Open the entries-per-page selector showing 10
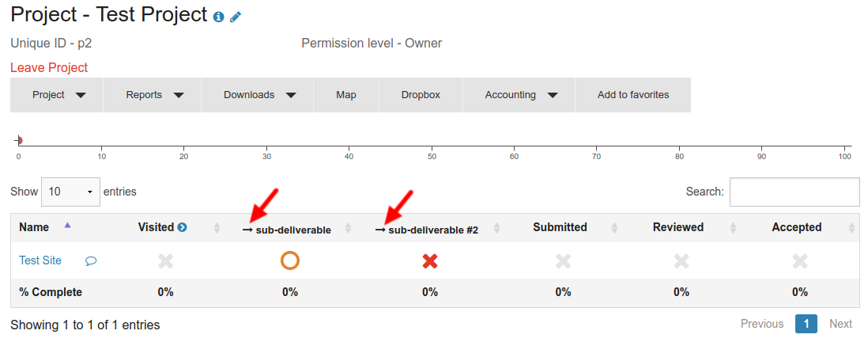The image size is (868, 342). 70,192
